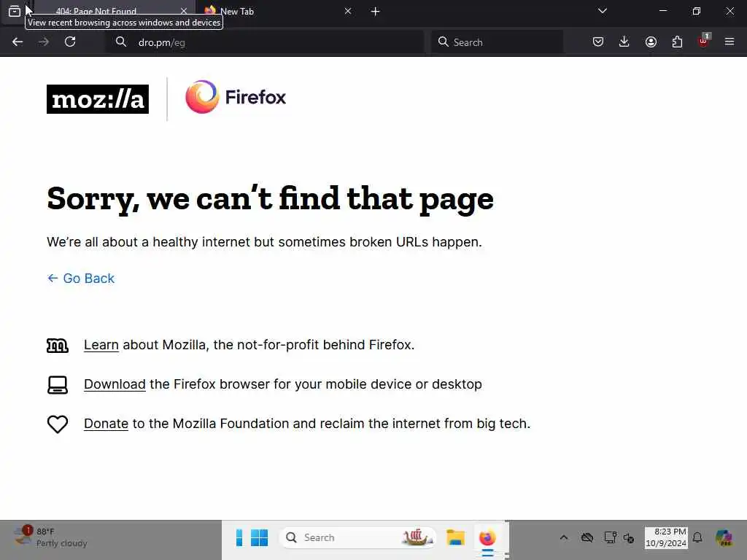This screenshot has height=560, width=747.
Task: Click the text "sometimes broken URLs happen"
Action: (x=380, y=242)
